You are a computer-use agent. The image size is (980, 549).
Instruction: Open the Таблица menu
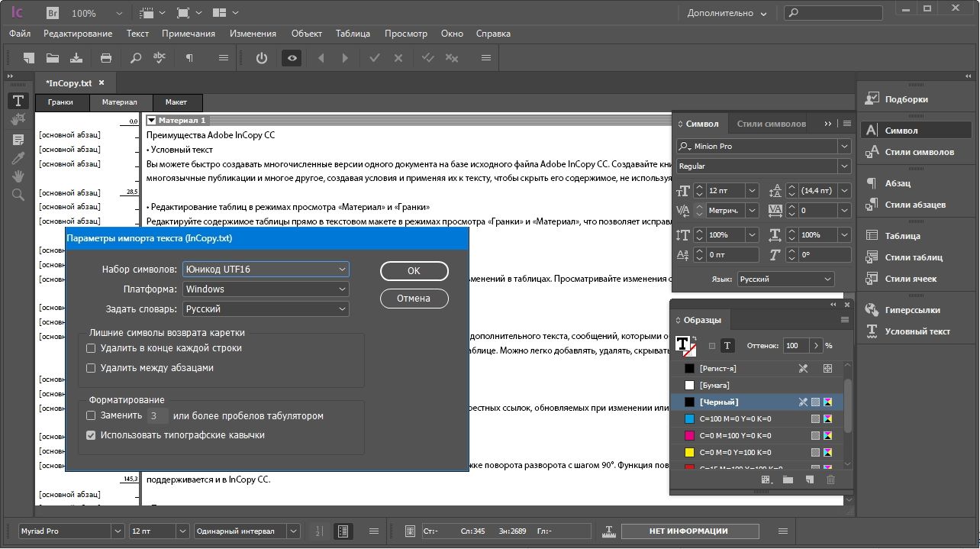[x=353, y=34]
